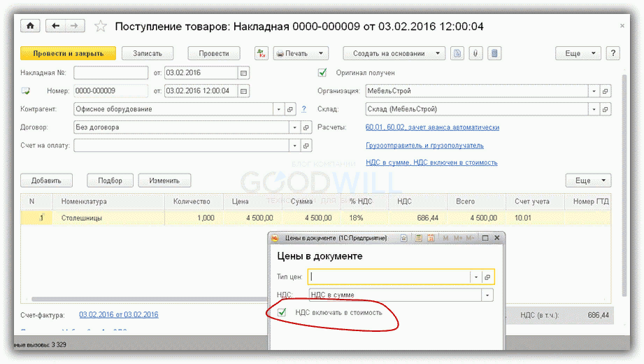Open calendar icon in dialog title bar
Image resolution: width=644 pixels, height=364 pixels.
point(431,238)
